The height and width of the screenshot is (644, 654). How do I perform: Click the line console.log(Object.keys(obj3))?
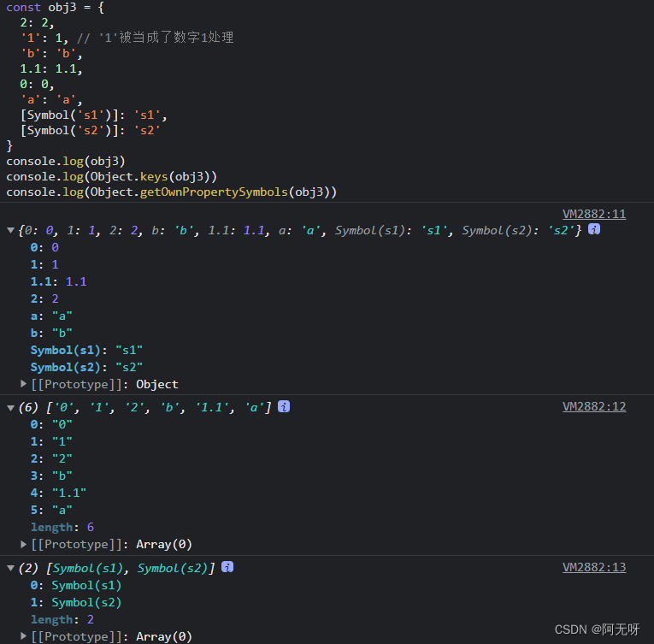pos(111,176)
